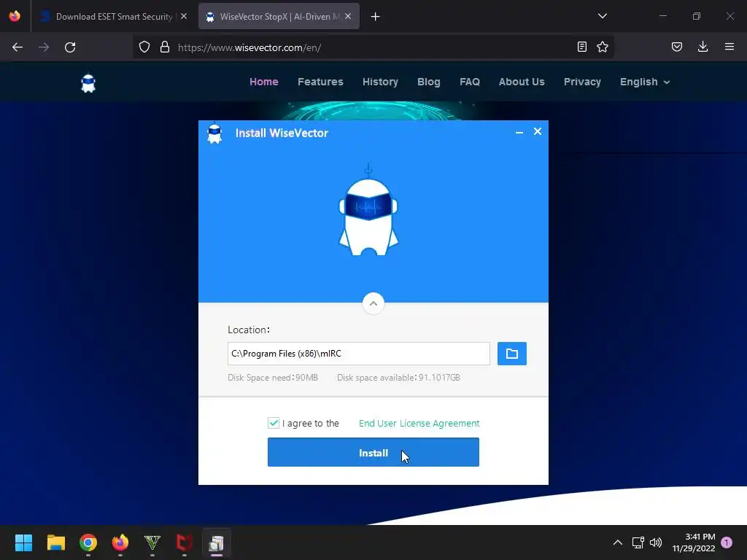Click the Location path input field
Image resolution: width=747 pixels, height=560 pixels.
tap(359, 354)
